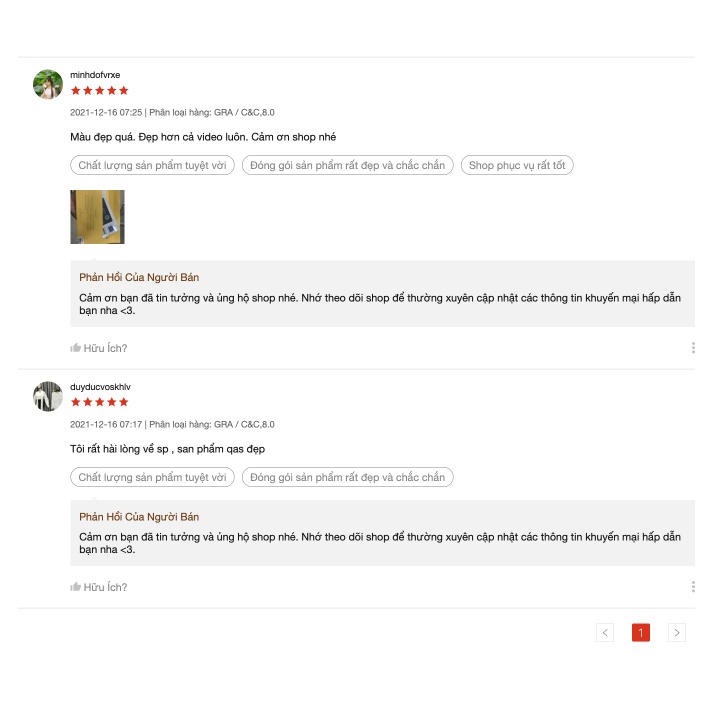
Task: Click "Hữu Ích?" text under first review
Action: click(105, 348)
